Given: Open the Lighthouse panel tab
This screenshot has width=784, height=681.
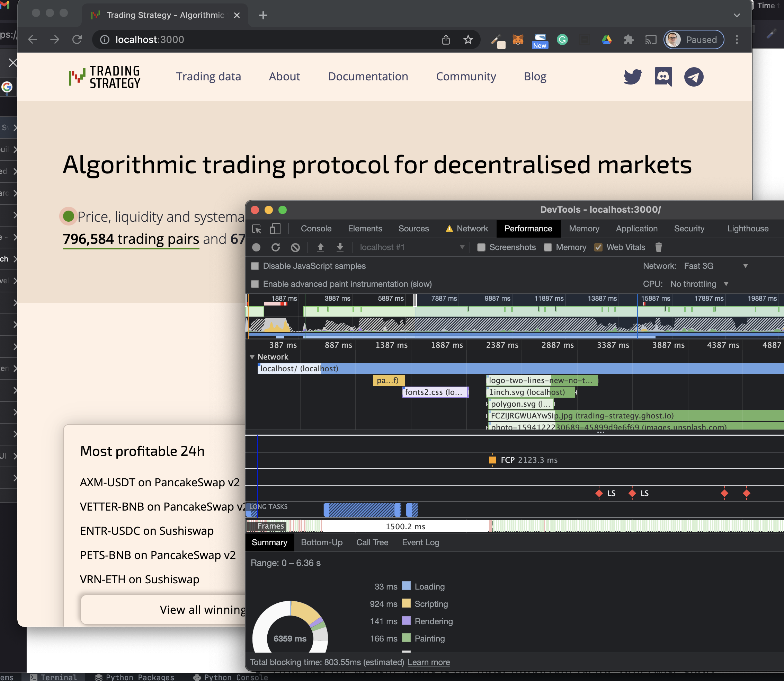Looking at the screenshot, I should click(748, 229).
